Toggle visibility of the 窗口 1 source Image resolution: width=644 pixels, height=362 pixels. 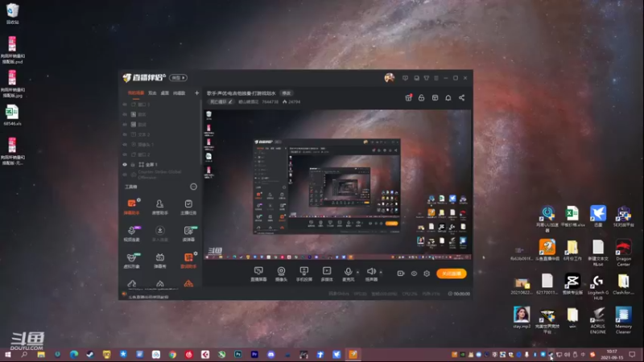125,105
